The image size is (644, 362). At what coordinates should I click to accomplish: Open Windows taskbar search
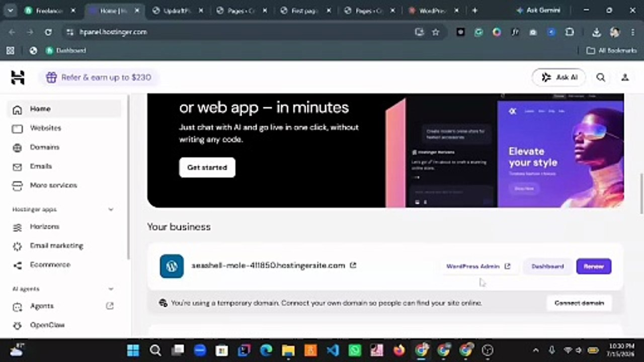coord(155,350)
